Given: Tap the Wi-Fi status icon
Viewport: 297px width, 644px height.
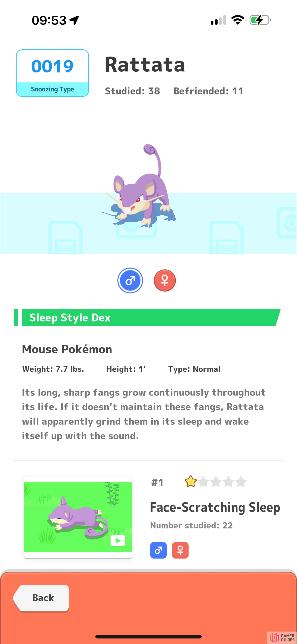Looking at the screenshot, I should (x=238, y=20).
